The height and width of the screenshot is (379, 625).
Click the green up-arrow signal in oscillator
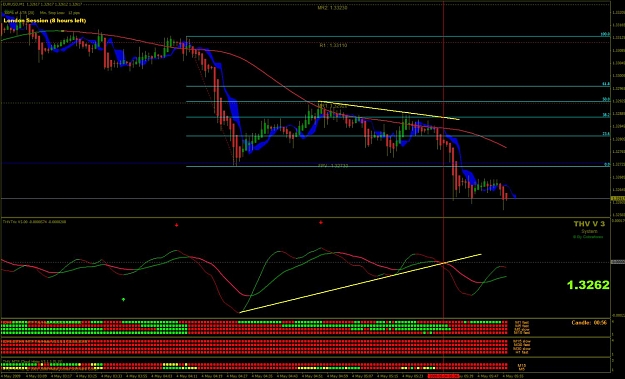pos(124,299)
